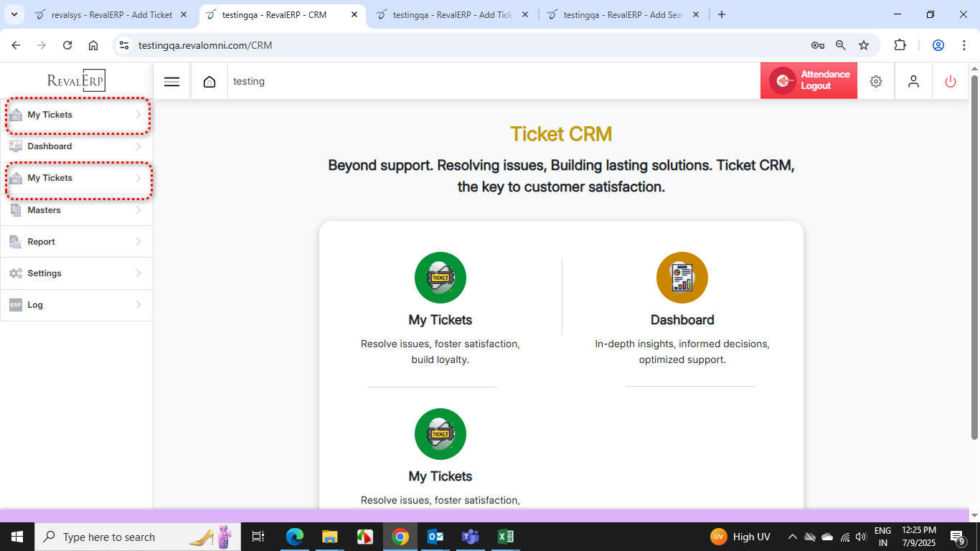Open the user profile icon
Image resolution: width=980 pixels, height=551 pixels.
[x=913, y=82]
